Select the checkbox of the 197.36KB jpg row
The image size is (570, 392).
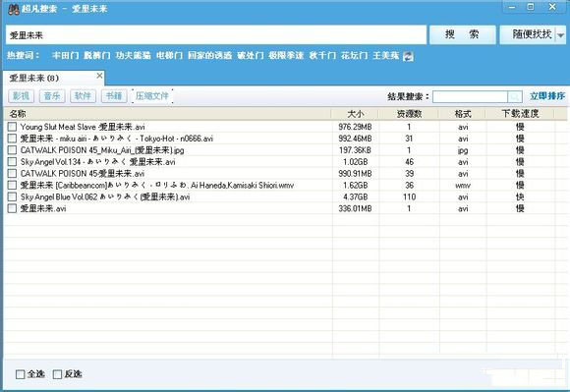click(x=12, y=150)
